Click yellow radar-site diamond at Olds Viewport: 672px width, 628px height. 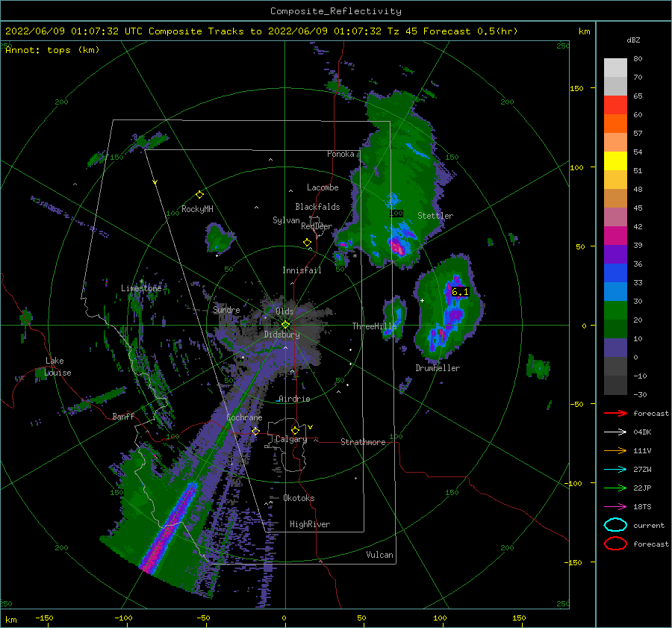click(x=285, y=325)
